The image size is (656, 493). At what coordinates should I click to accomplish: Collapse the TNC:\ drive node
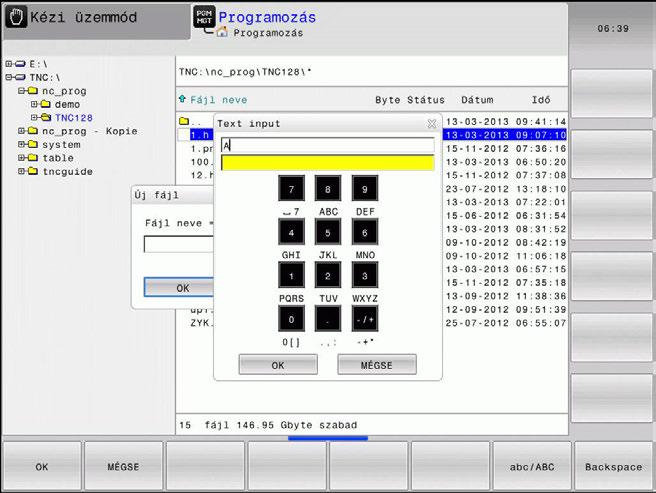(9, 77)
